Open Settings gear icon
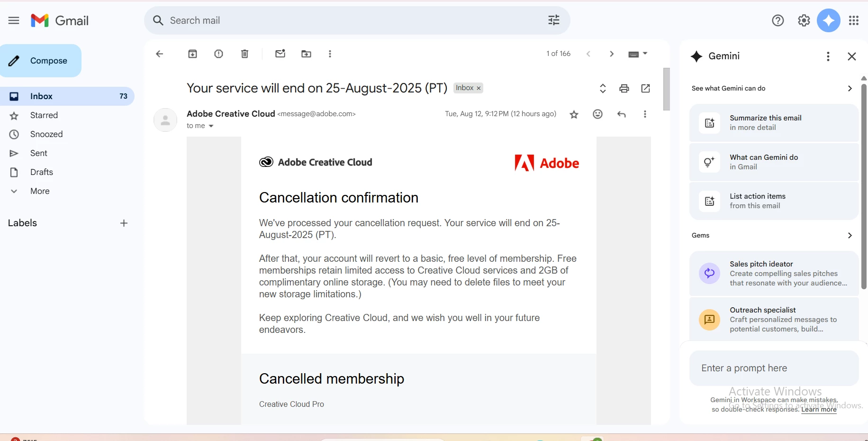Image resolution: width=868 pixels, height=441 pixels. click(804, 20)
